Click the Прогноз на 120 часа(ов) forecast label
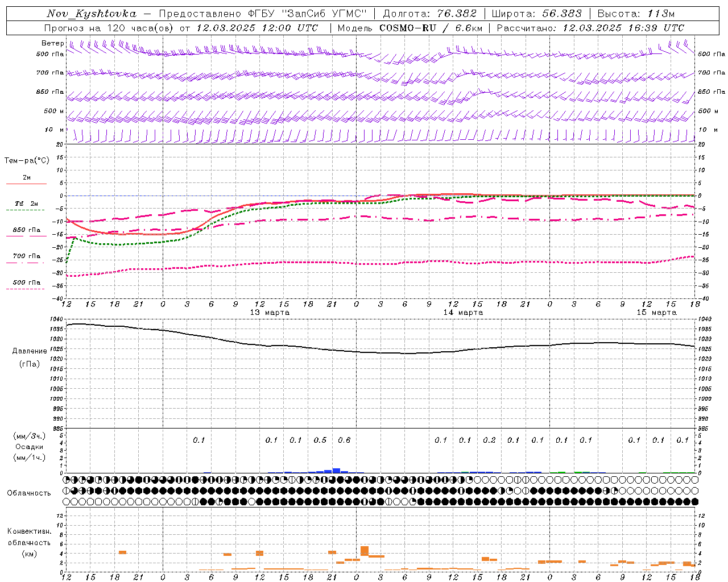This screenshot has height=582, width=728. click(x=109, y=27)
